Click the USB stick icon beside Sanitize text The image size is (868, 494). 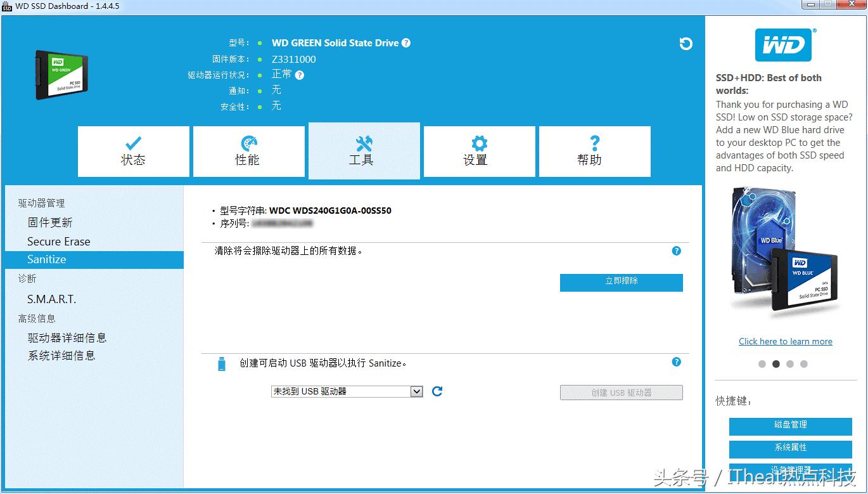pyautogui.click(x=221, y=363)
